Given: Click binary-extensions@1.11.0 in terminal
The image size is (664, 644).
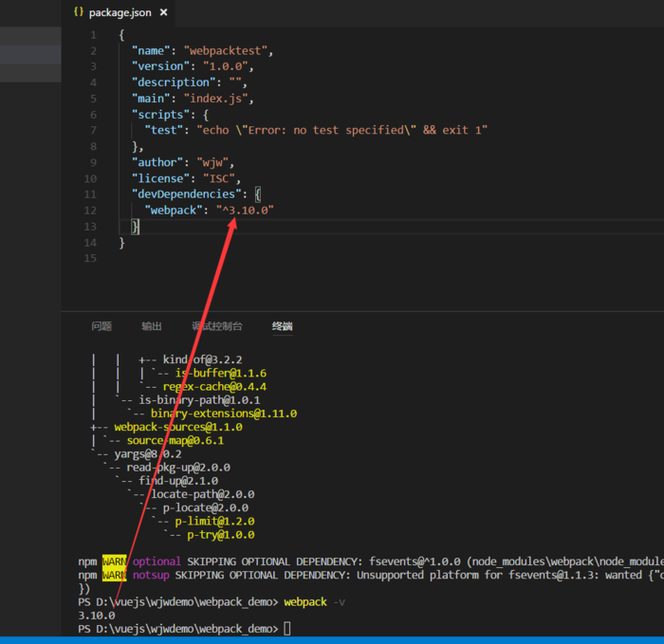Looking at the screenshot, I should click(x=224, y=414).
